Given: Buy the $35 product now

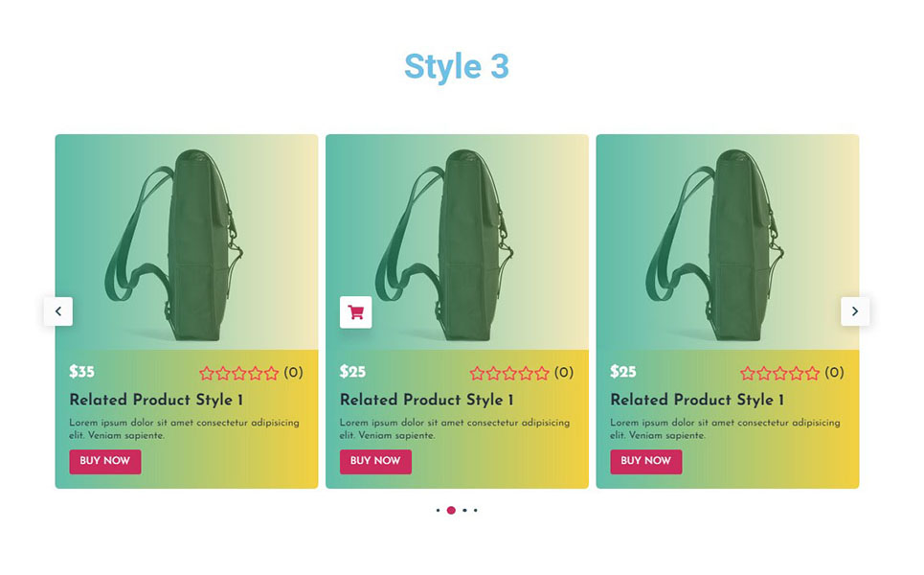Looking at the screenshot, I should (x=105, y=462).
